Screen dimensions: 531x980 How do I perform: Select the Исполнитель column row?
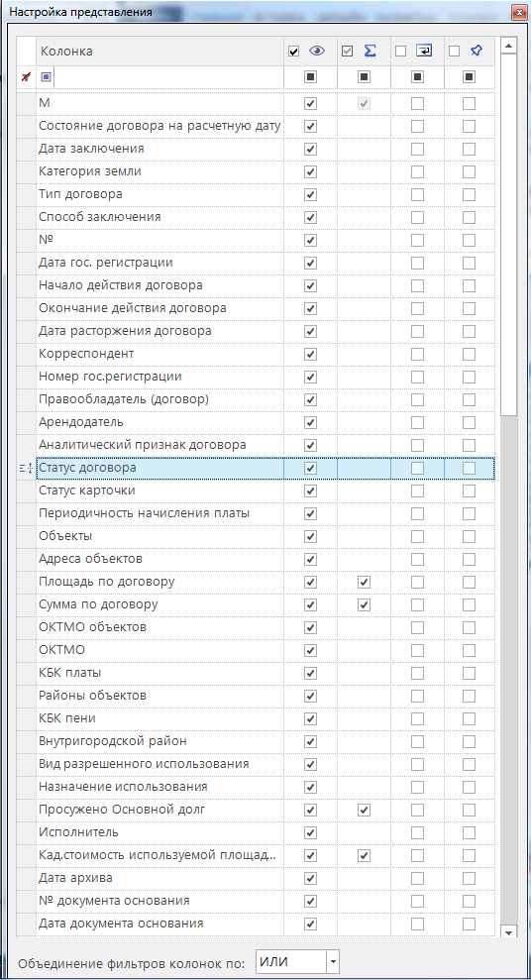click(x=265, y=832)
